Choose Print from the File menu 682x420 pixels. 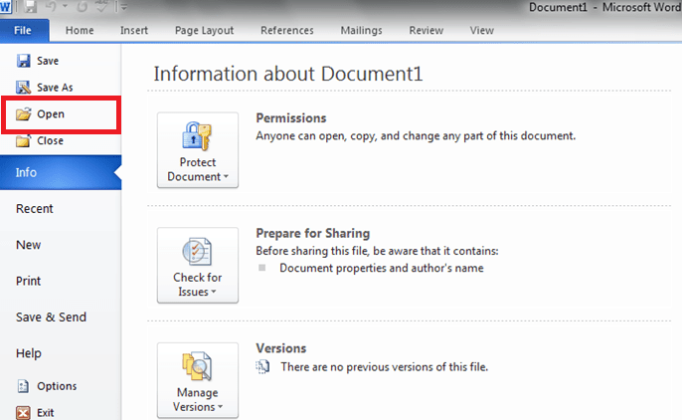[28, 281]
